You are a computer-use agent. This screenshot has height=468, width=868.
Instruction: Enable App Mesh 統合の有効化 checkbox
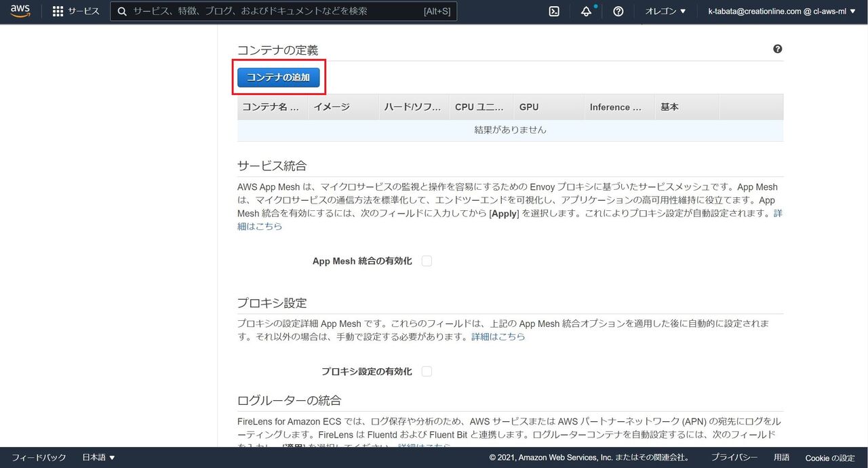pyautogui.click(x=427, y=261)
